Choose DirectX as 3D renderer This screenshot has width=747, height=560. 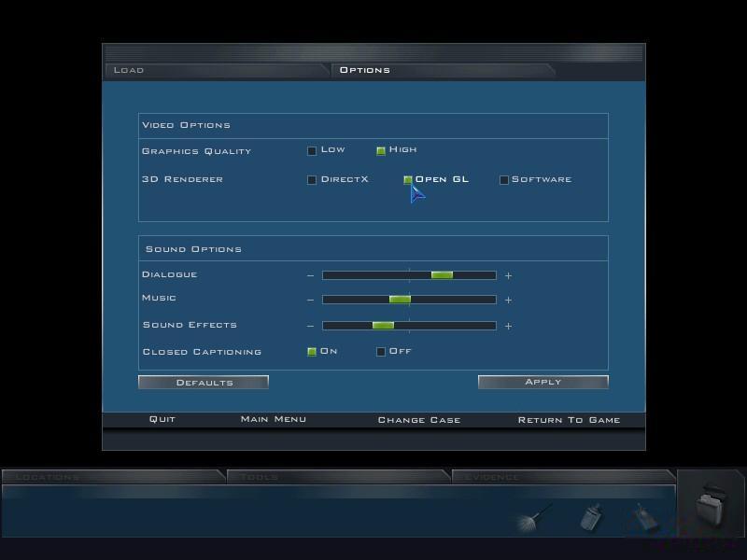click(312, 180)
